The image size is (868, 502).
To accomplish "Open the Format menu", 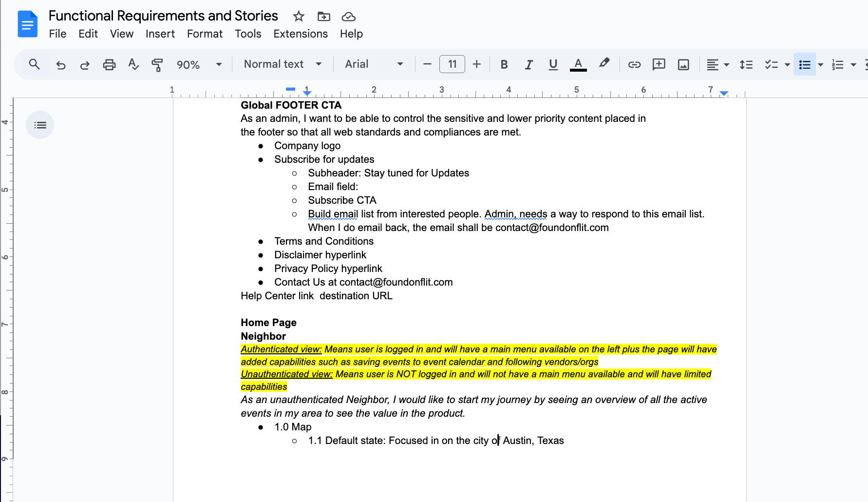I will point(205,34).
